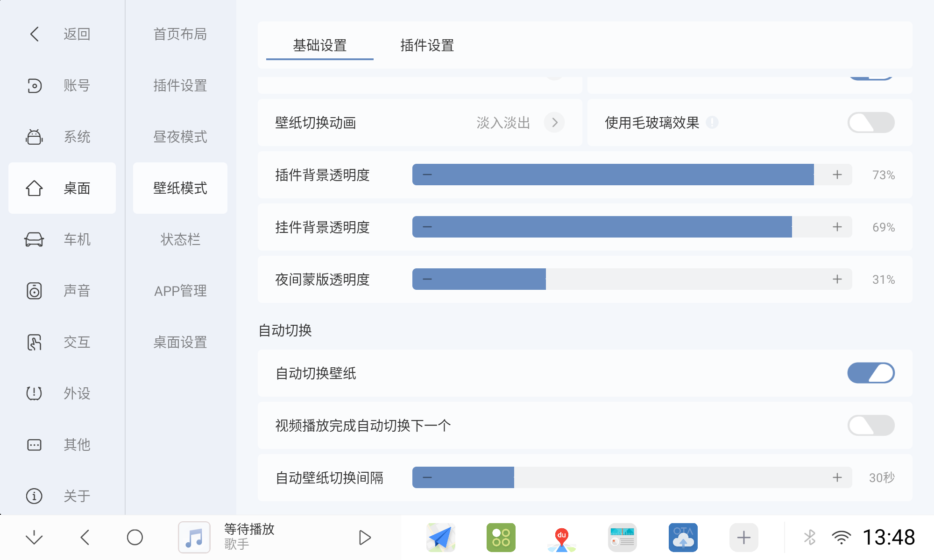The width and height of the screenshot is (934, 560).
Task: Open the 交互 interaction settings icon
Action: click(34, 342)
